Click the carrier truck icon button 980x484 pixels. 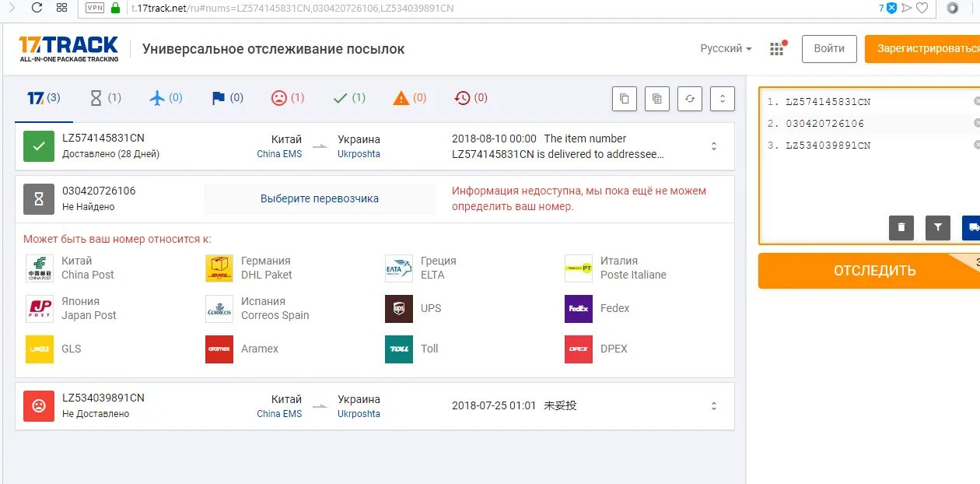972,227
